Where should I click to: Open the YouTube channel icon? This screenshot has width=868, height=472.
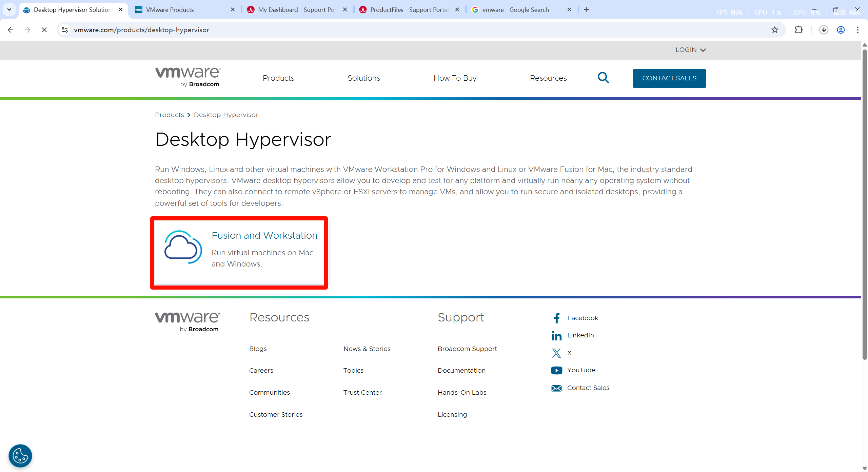tap(556, 370)
